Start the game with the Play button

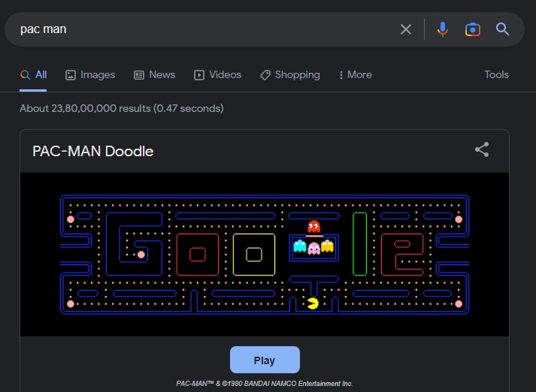(265, 360)
